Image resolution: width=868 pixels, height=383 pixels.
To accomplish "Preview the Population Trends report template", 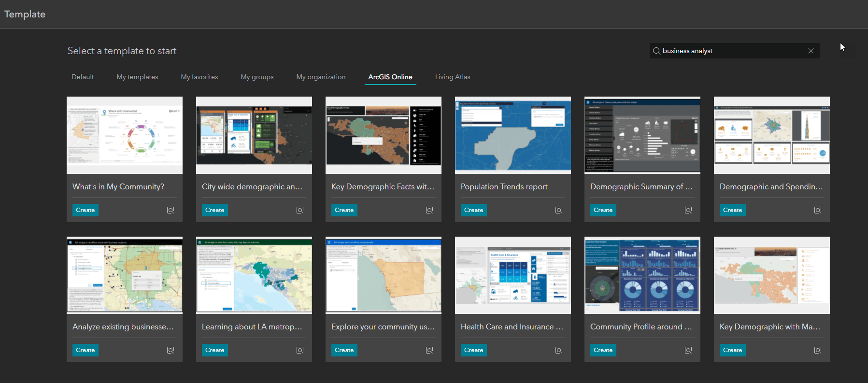I will [559, 210].
